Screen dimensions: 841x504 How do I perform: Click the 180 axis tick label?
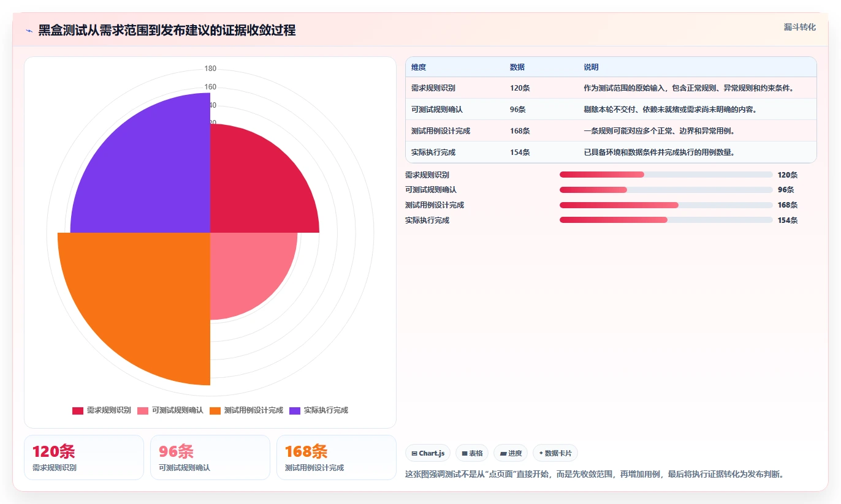point(210,69)
